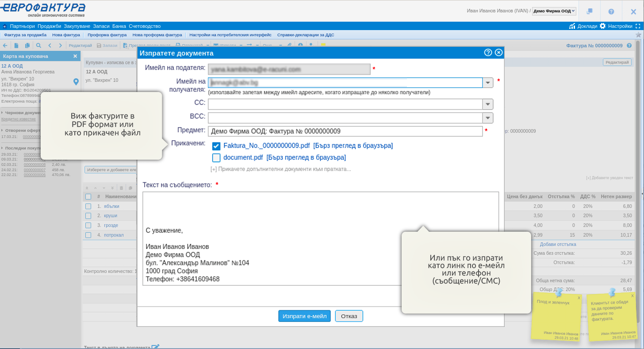Click the Предмет subject input field

pos(345,131)
